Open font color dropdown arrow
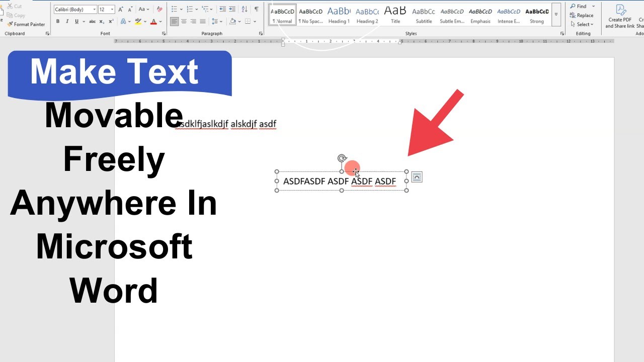The width and height of the screenshot is (644, 362). [160, 22]
